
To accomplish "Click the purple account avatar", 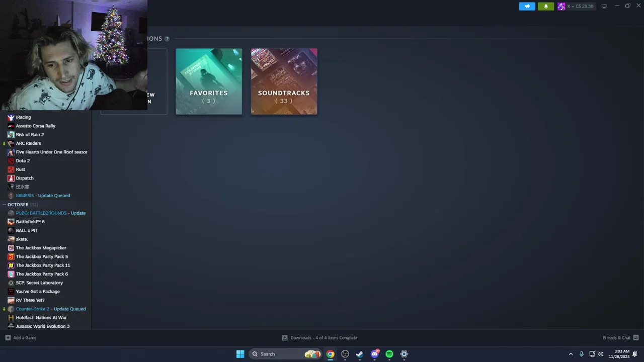I will coord(561,6).
